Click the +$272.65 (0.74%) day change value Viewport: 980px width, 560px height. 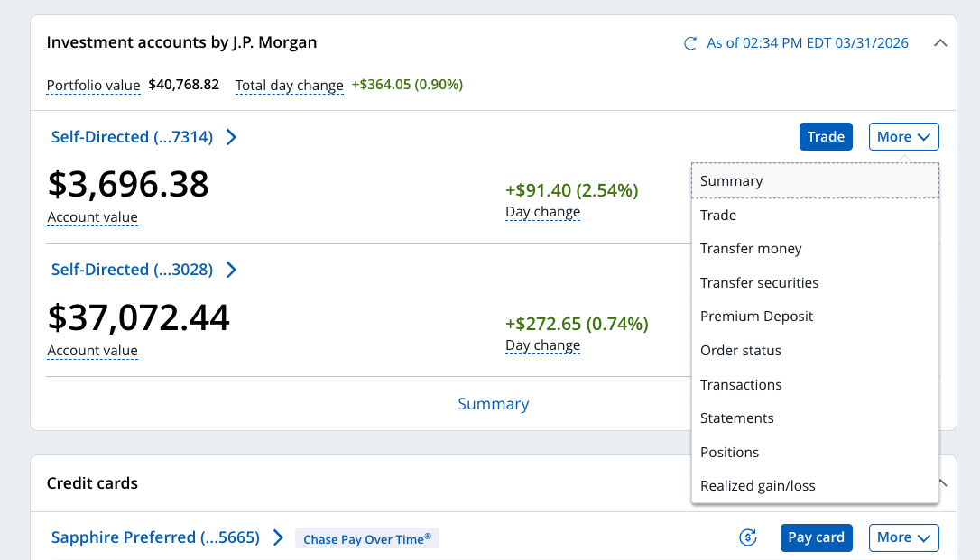tap(577, 324)
